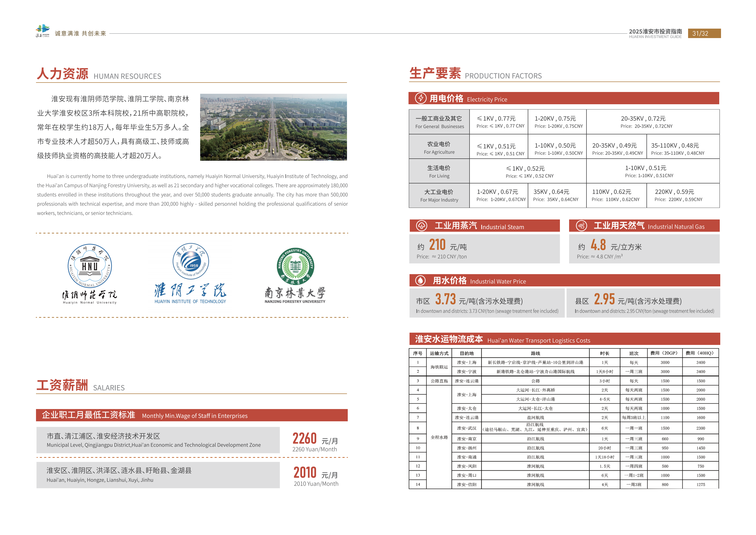Click the lightning bolt Electricity Price icon
Image resolution: width=756 pixels, height=535 pixels.
point(421,98)
